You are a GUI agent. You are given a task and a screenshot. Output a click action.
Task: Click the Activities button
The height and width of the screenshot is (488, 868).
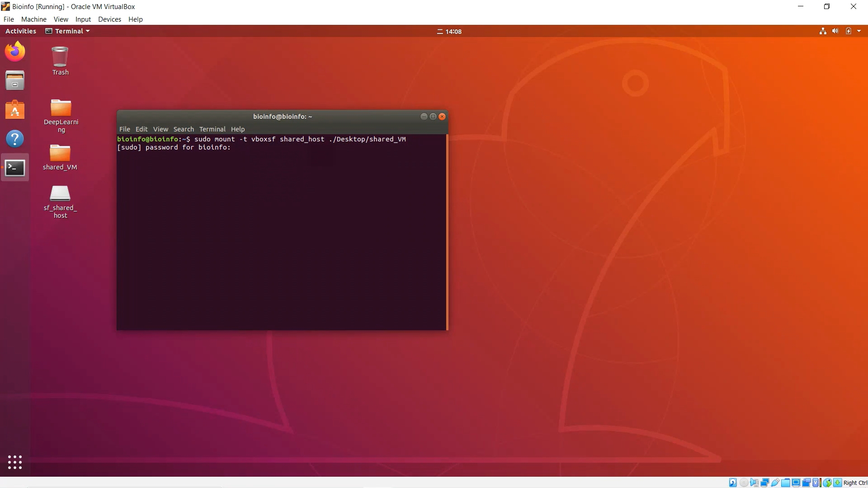click(21, 31)
